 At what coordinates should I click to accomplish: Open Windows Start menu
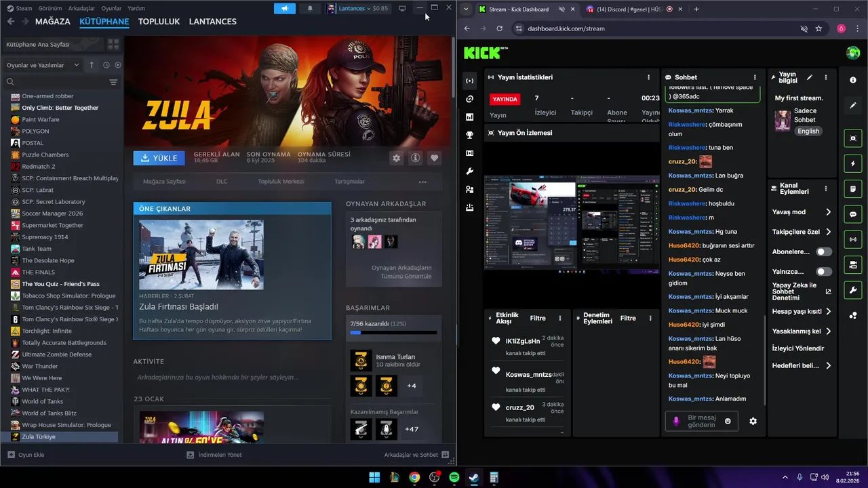374,477
